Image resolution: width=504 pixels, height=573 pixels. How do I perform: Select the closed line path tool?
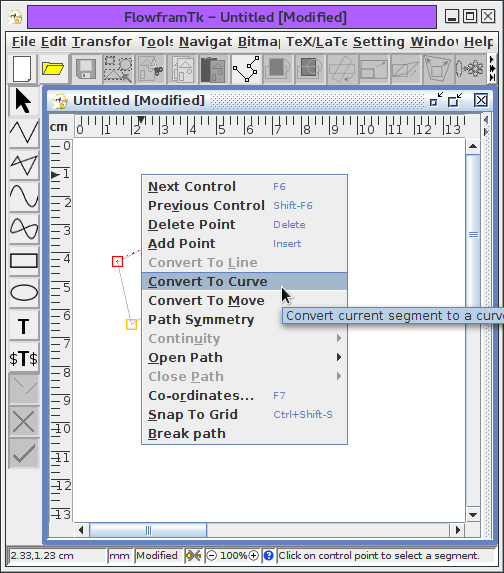coord(23,164)
